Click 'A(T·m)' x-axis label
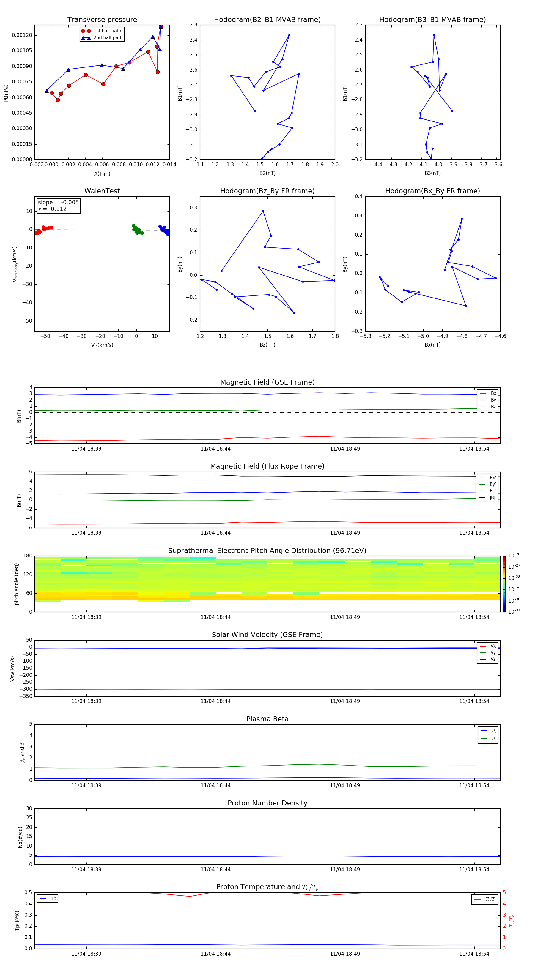Viewport: 535px width, 980px height. pyautogui.click(x=102, y=174)
